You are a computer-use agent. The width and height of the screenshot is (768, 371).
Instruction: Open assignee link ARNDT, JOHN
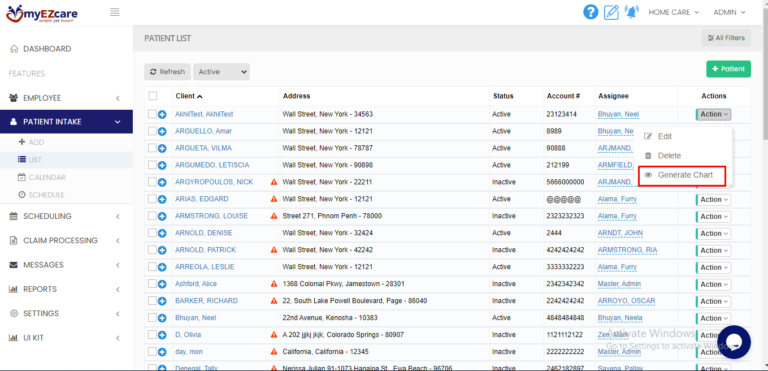click(620, 233)
